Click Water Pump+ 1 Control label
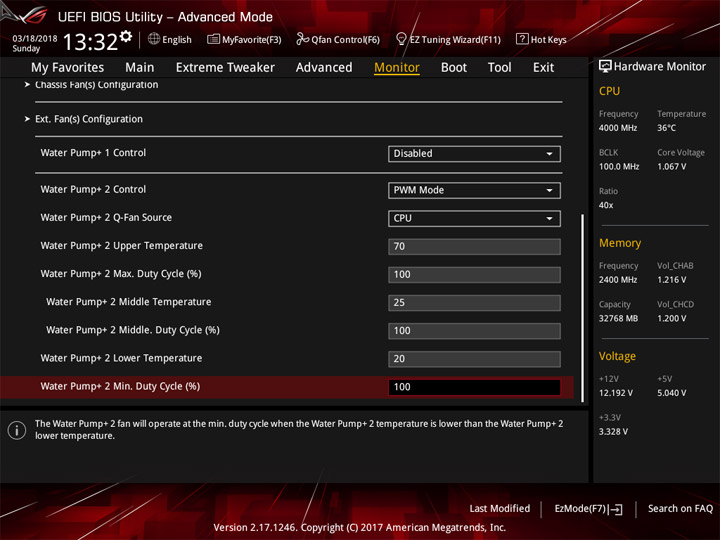The image size is (720, 540). point(93,153)
